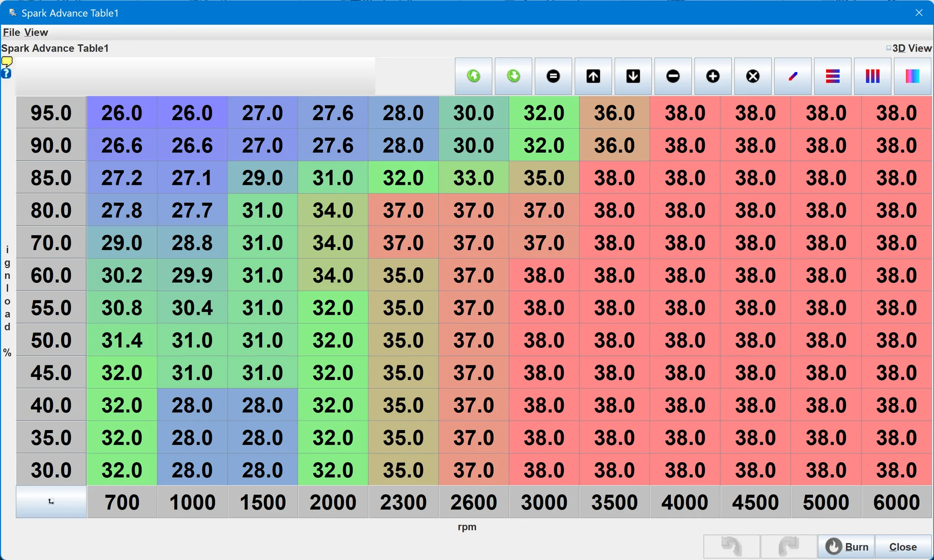934x560 pixels.
Task: Select the 2300 rpm column header
Action: 403,502
